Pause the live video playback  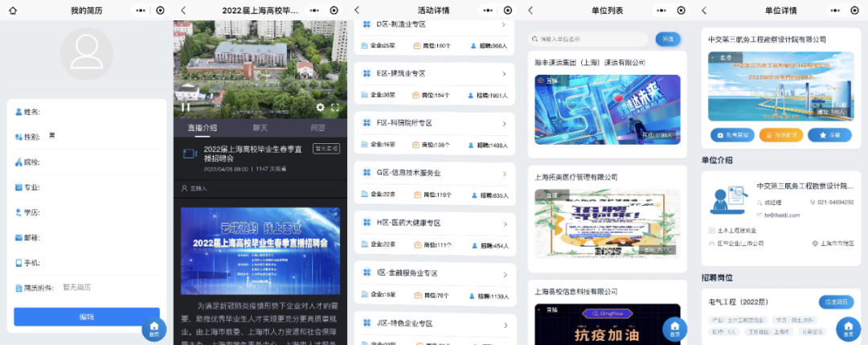click(x=185, y=106)
